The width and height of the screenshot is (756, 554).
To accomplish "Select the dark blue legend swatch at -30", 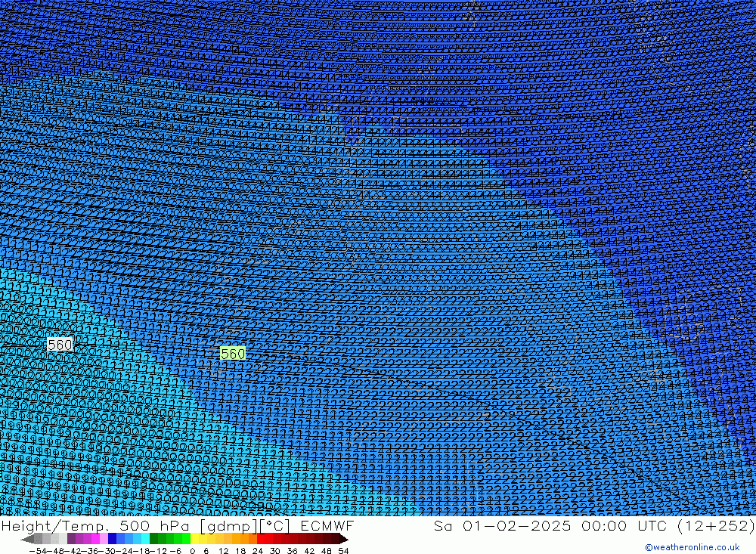I will (x=112, y=539).
